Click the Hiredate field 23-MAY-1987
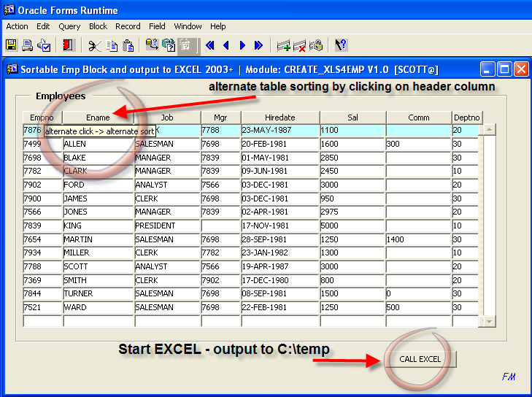The width and height of the screenshot is (532, 397). tap(280, 130)
